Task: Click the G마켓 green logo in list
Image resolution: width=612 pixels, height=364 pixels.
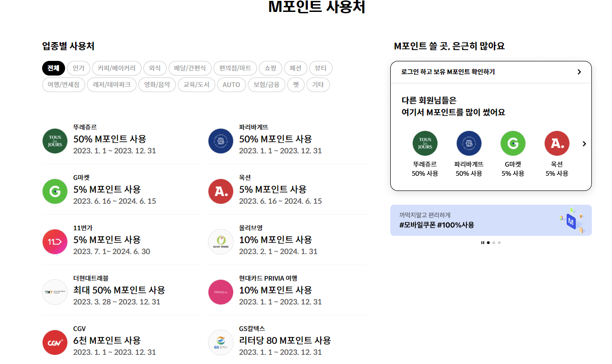Action: pyautogui.click(x=55, y=191)
